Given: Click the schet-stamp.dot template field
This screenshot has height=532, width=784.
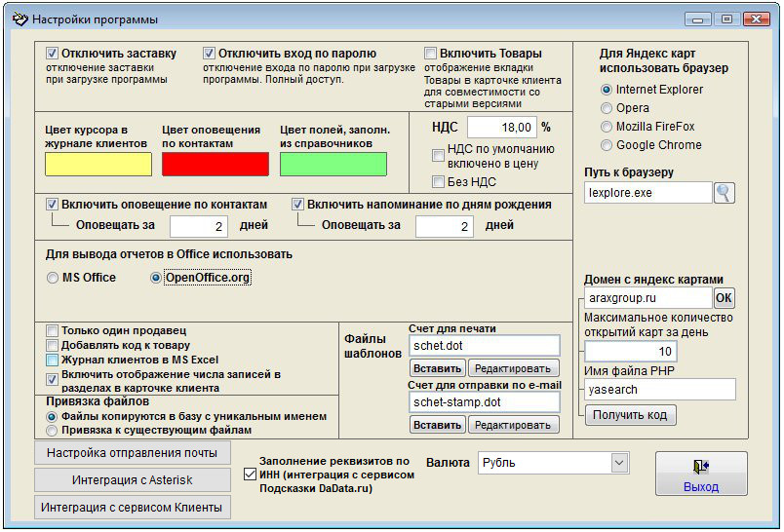Looking at the screenshot, I should [x=484, y=402].
